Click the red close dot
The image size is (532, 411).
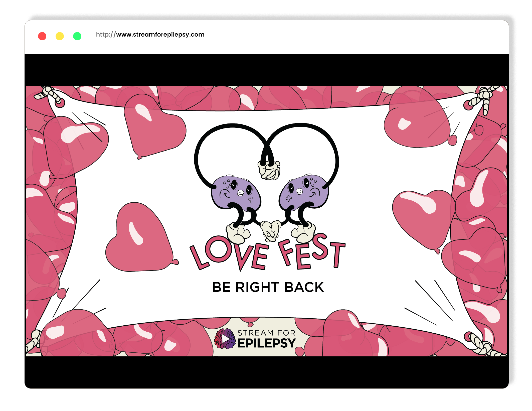point(42,36)
